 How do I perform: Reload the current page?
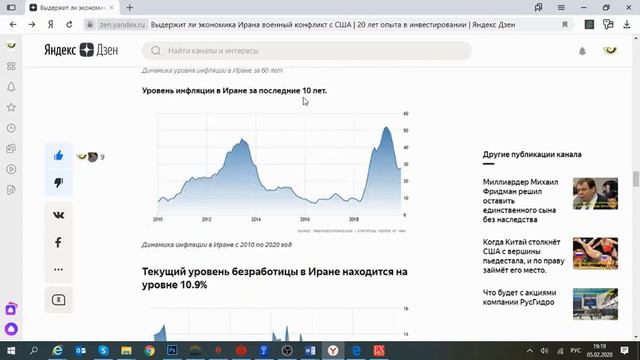point(69,25)
